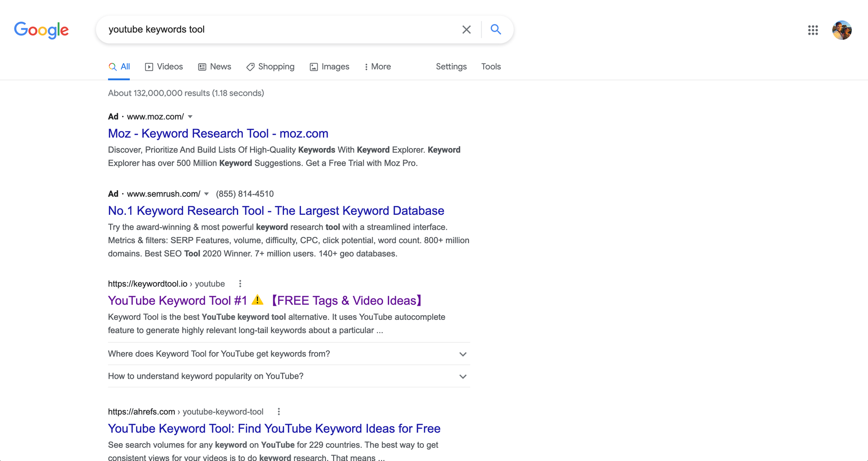Screen dimensions: 868x461
Task: Open the Google apps grid icon
Action: coord(813,30)
